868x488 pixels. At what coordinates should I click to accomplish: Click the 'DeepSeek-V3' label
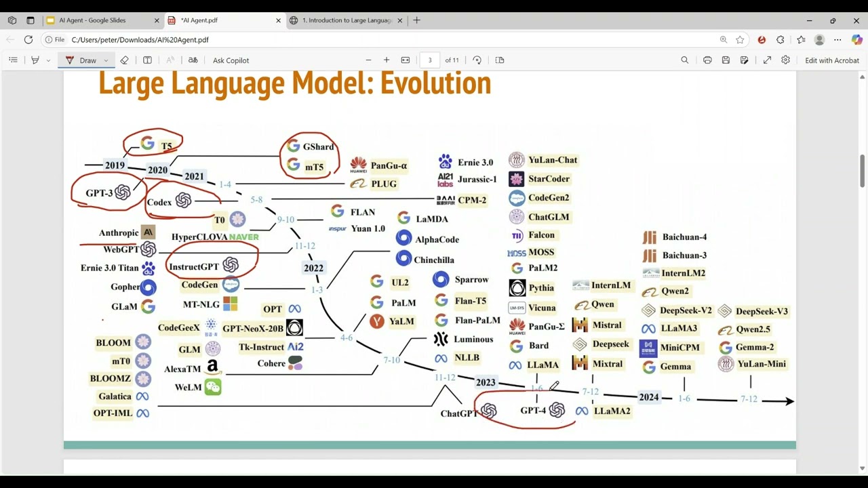coord(762,311)
